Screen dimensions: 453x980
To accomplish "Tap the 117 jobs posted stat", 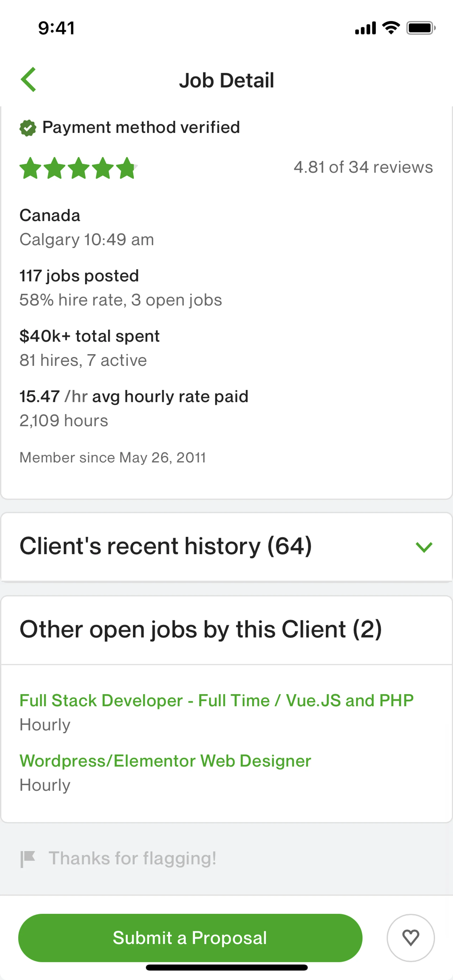I will (79, 276).
